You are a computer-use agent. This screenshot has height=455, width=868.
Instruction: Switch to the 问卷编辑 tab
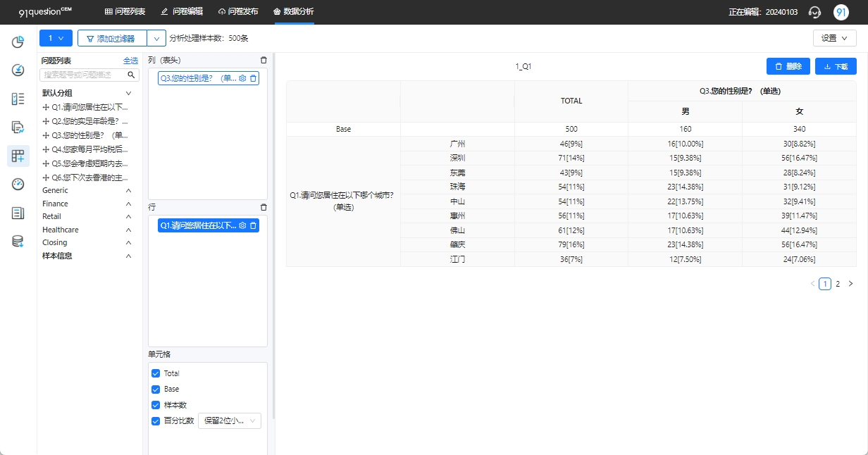(x=182, y=12)
